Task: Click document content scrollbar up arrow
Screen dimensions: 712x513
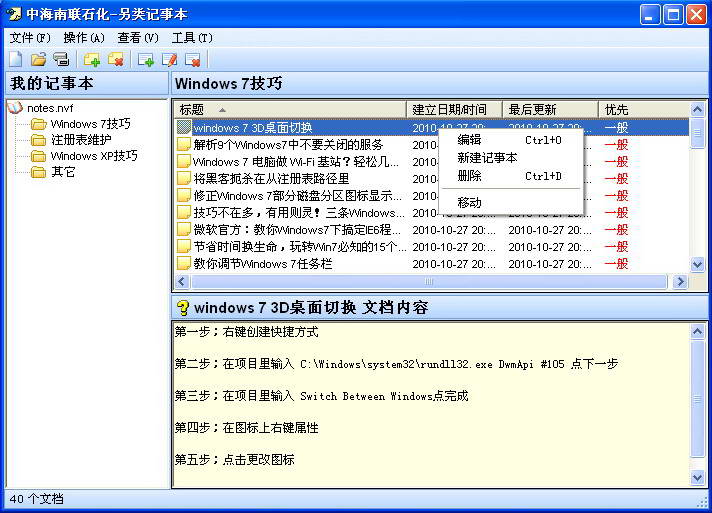Action: tap(697, 331)
